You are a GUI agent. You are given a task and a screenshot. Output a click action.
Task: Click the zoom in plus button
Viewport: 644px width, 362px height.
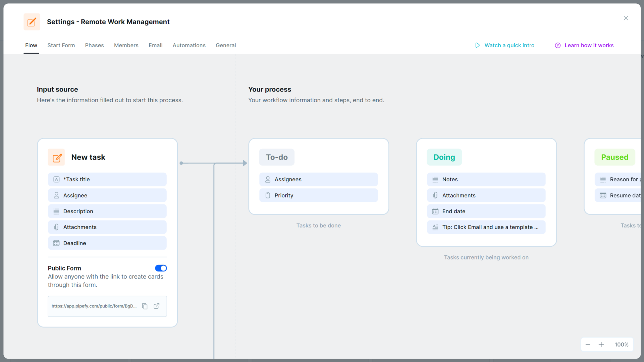click(602, 344)
